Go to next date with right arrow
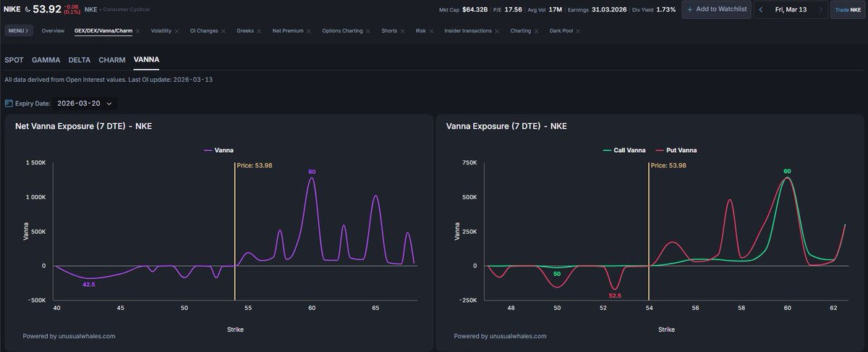The width and height of the screenshot is (868, 352). pos(820,9)
